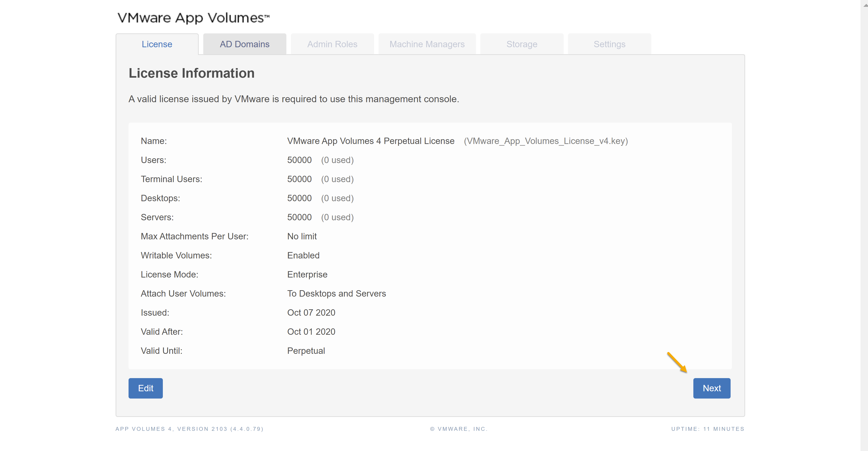The image size is (868, 451).
Task: Click the To Desktops and Servers value
Action: [x=337, y=294]
